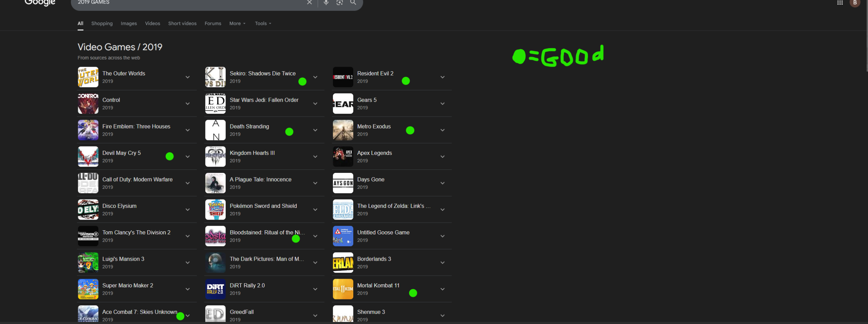Start a voice search with microphone
868x324 pixels.
point(326,2)
